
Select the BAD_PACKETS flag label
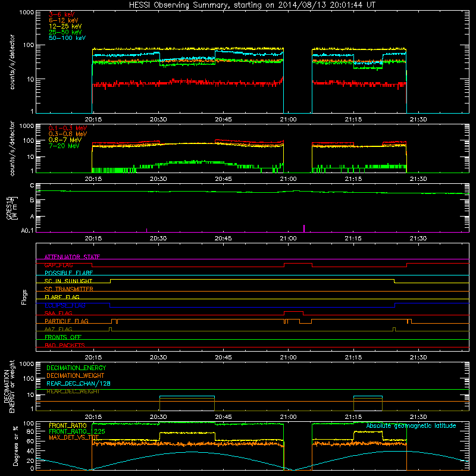click(x=65, y=345)
